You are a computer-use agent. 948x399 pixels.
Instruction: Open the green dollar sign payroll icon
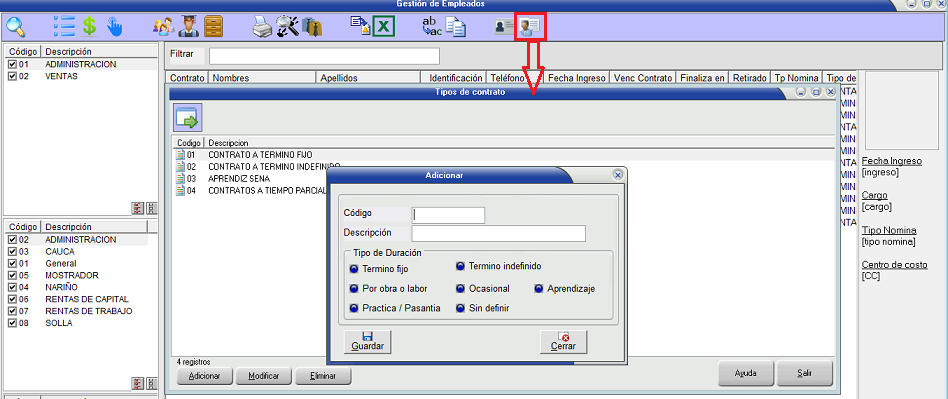coord(89,27)
